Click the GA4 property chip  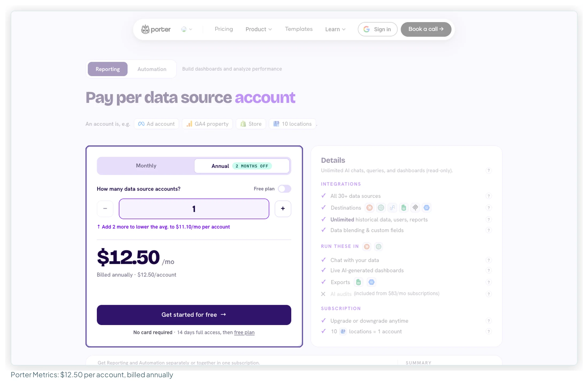[207, 124]
